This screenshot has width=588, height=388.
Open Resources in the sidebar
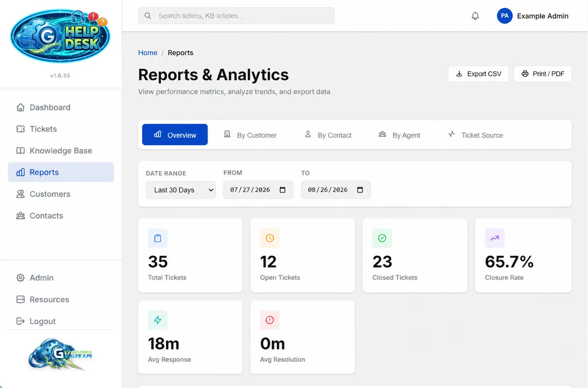pyautogui.click(x=61, y=299)
